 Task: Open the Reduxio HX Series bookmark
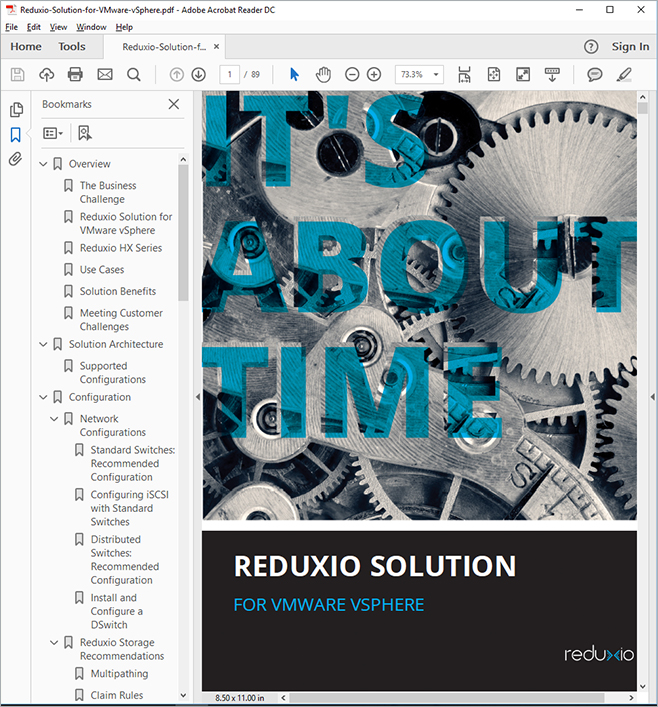(x=121, y=248)
